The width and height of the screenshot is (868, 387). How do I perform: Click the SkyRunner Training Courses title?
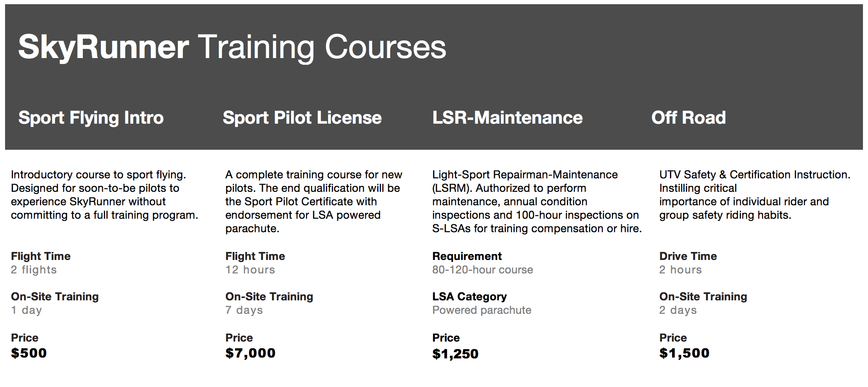click(x=232, y=47)
